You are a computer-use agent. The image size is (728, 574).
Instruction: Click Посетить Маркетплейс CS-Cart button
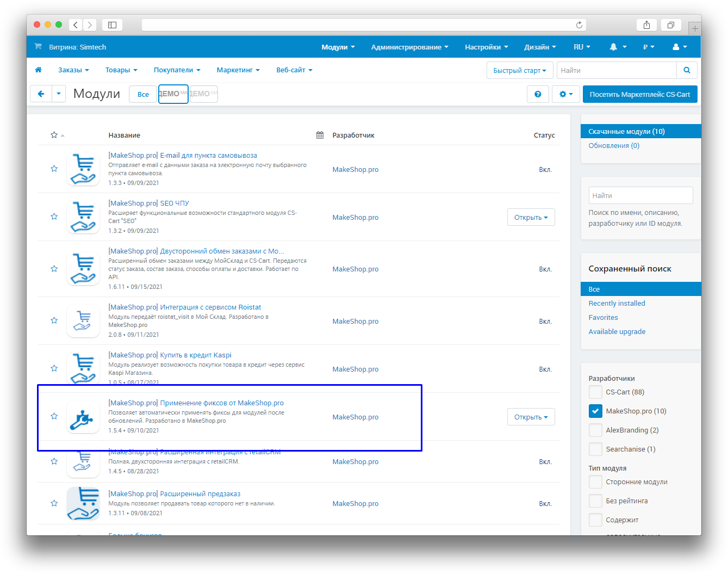coord(639,94)
